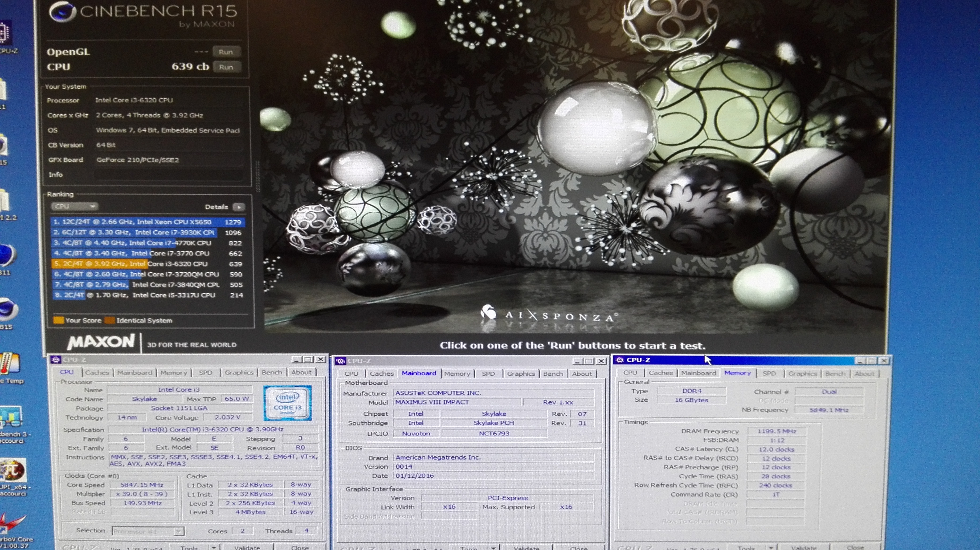Click BIOS date 01/12/2016 field
980x550 pixels.
pyautogui.click(x=494, y=476)
